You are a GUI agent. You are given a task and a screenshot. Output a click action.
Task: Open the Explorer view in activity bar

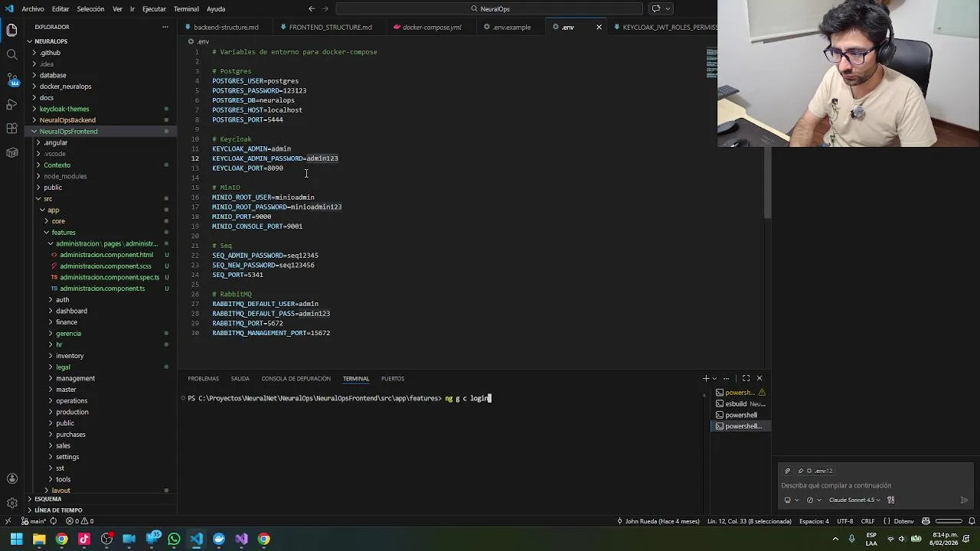[11, 30]
